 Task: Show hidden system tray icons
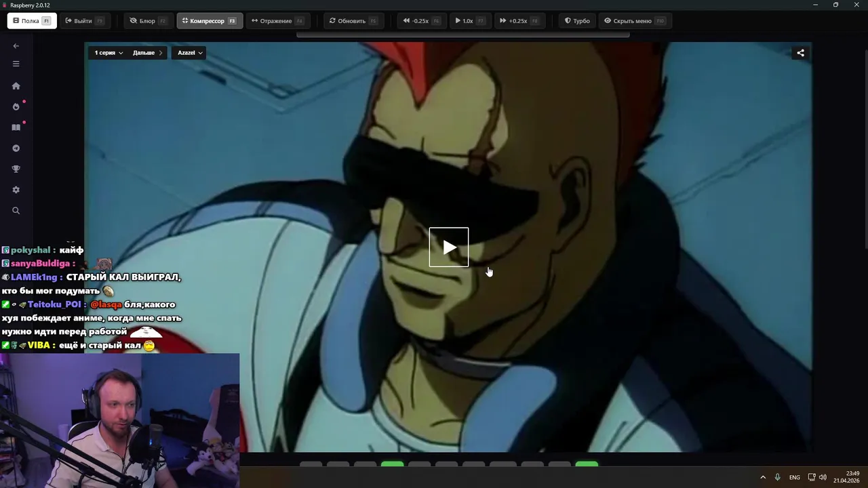pyautogui.click(x=763, y=477)
